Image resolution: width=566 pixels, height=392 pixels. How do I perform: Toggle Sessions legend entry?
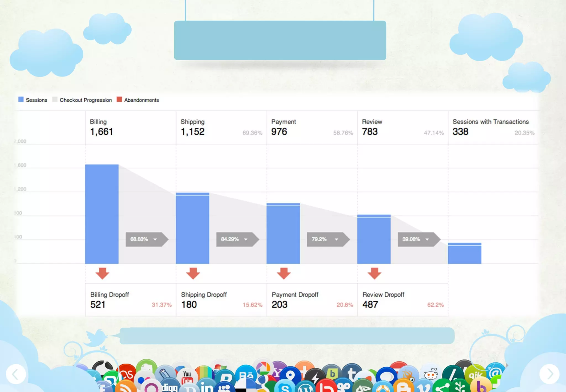(33, 100)
